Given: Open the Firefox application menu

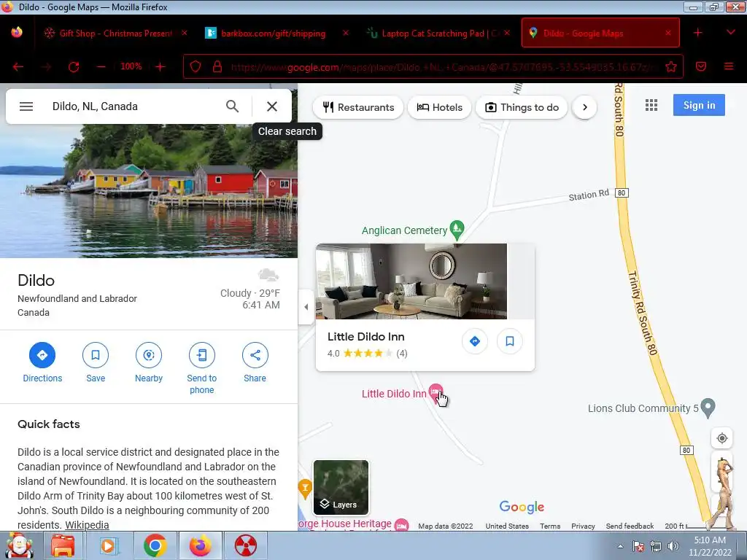Looking at the screenshot, I should 729,66.
